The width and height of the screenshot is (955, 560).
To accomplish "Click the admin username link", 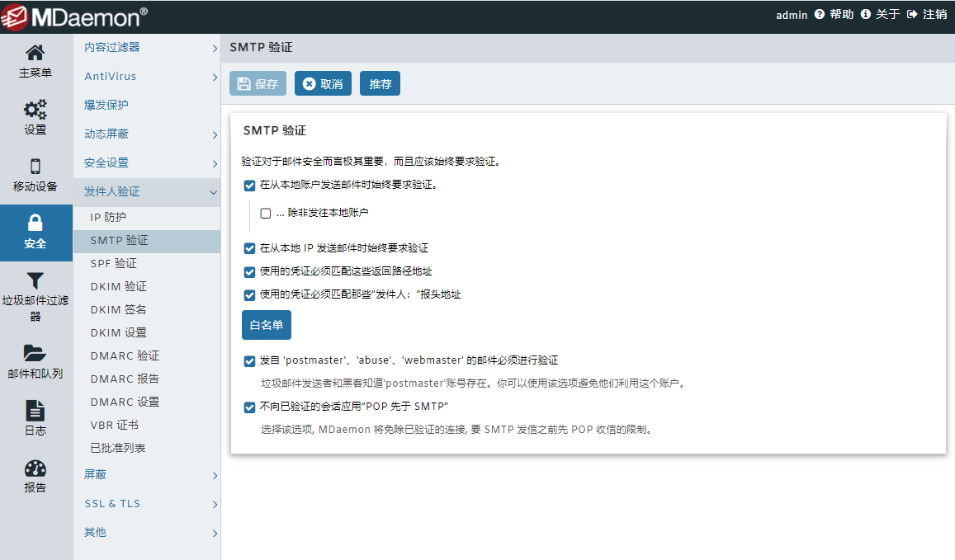I will click(792, 15).
